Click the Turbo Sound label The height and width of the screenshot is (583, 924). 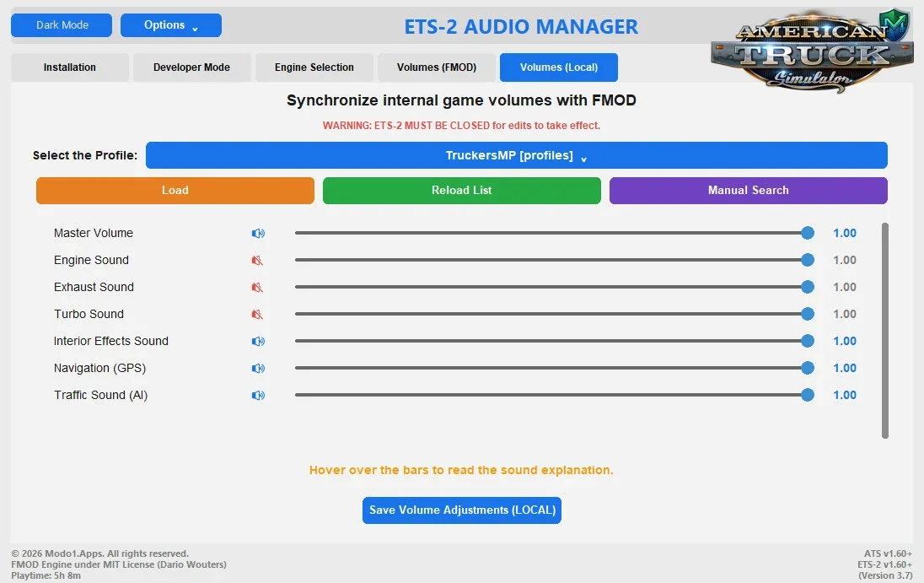89,314
